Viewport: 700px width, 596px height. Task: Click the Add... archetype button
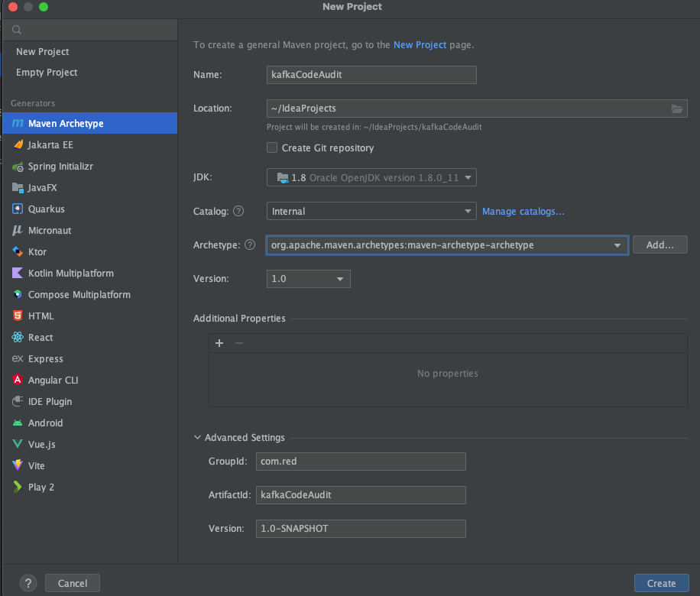point(659,245)
